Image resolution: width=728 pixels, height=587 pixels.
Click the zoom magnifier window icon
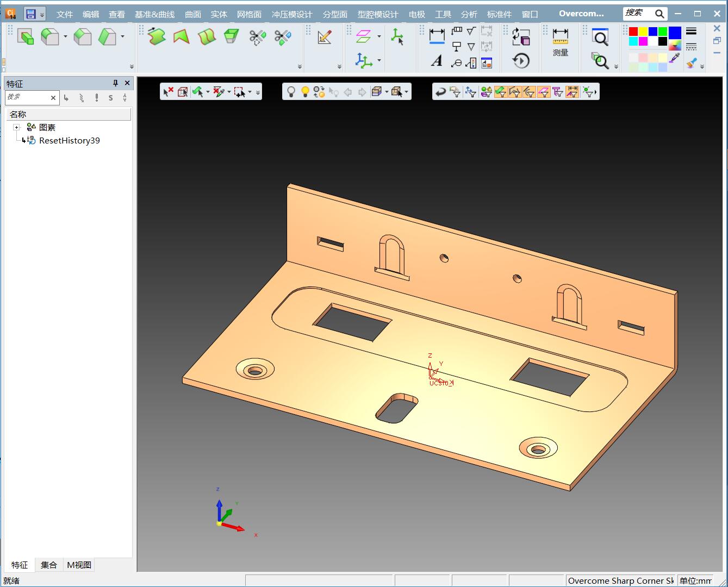pyautogui.click(x=600, y=37)
